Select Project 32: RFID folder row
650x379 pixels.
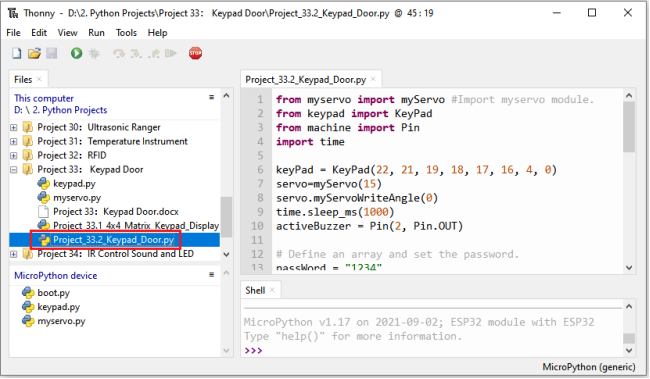click(72, 155)
